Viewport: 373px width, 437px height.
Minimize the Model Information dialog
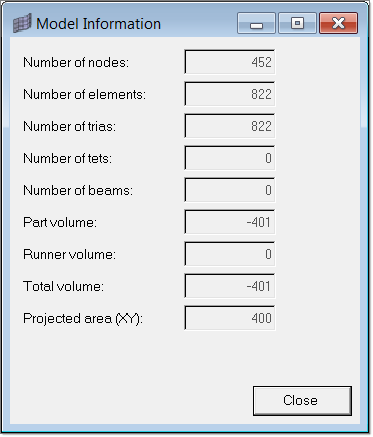256,23
